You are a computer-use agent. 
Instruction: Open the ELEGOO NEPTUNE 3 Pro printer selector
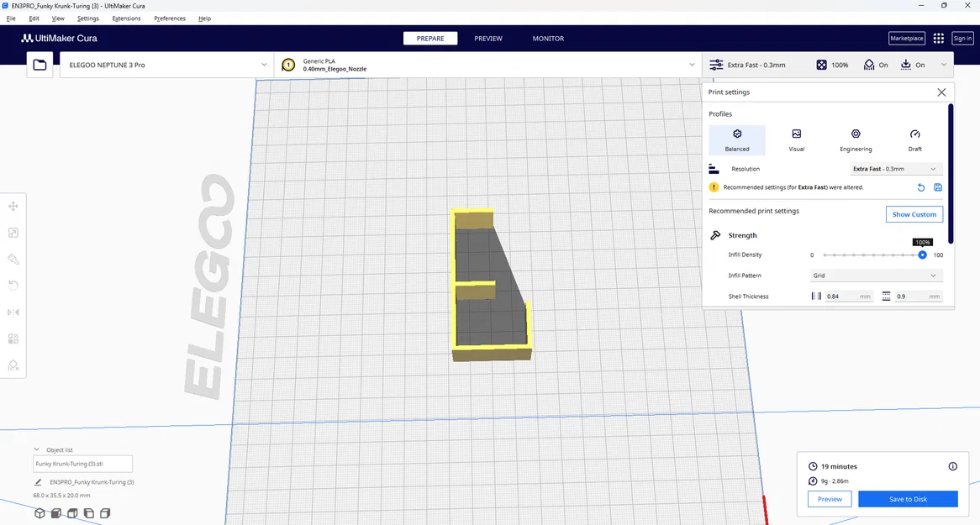click(x=167, y=65)
